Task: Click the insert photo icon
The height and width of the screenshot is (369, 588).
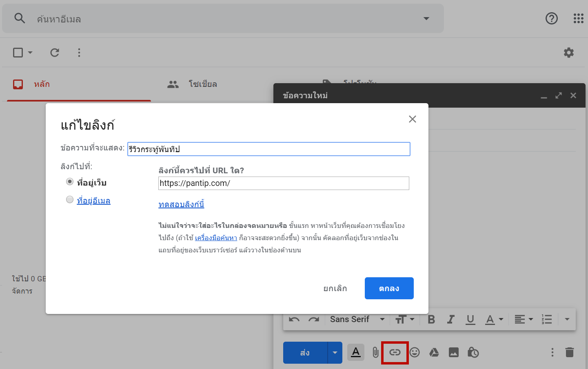Action: pos(454,352)
